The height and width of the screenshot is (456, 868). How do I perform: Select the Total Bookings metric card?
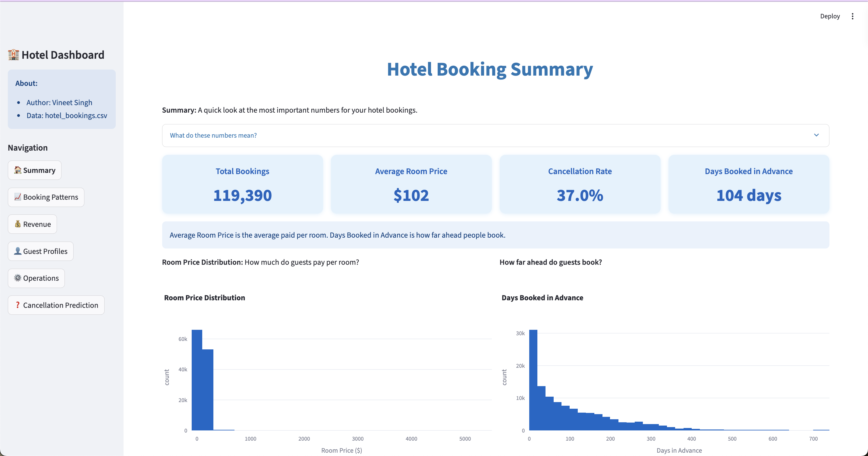click(x=242, y=184)
